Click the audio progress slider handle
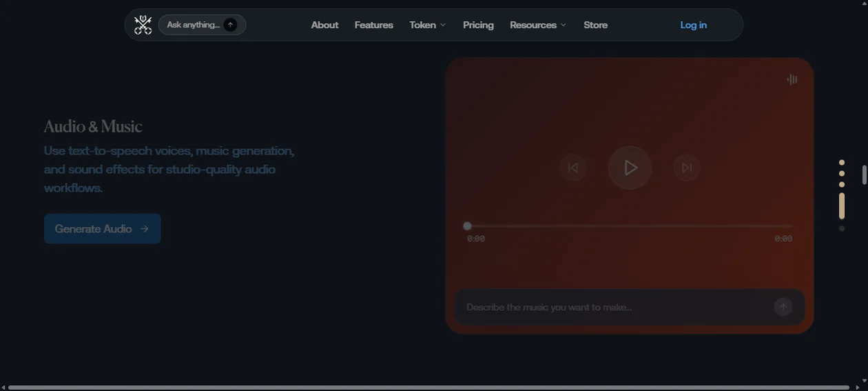Image resolution: width=868 pixels, height=391 pixels. [x=467, y=226]
